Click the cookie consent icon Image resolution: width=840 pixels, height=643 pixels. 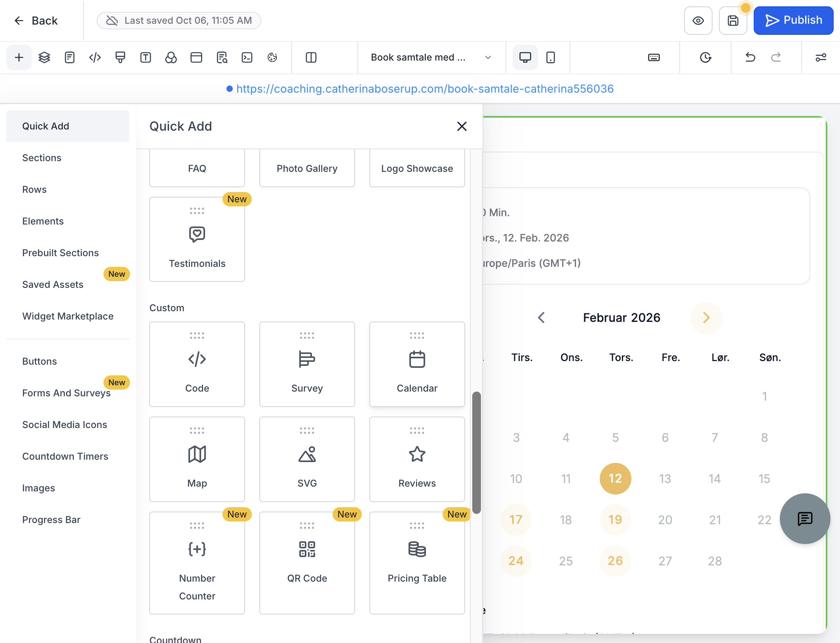[x=272, y=57]
